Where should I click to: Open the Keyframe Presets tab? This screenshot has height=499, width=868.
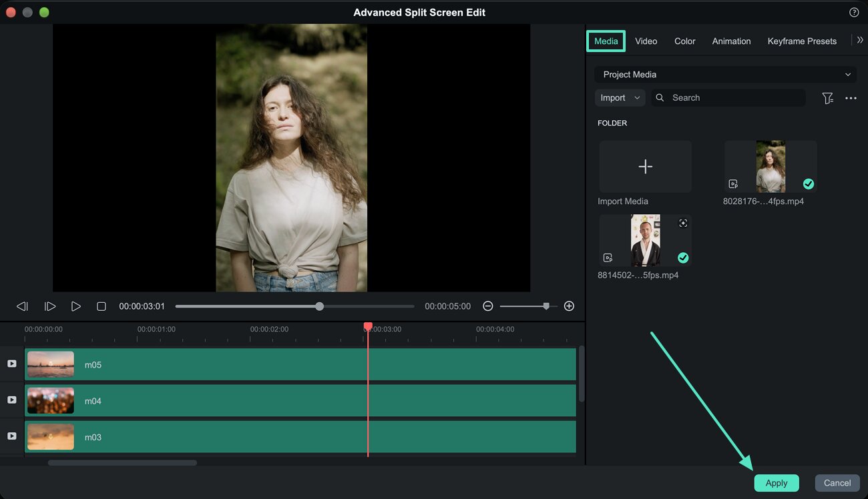802,41
